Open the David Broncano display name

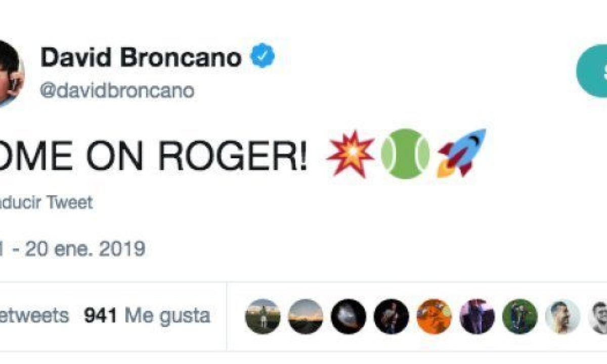click(x=141, y=57)
